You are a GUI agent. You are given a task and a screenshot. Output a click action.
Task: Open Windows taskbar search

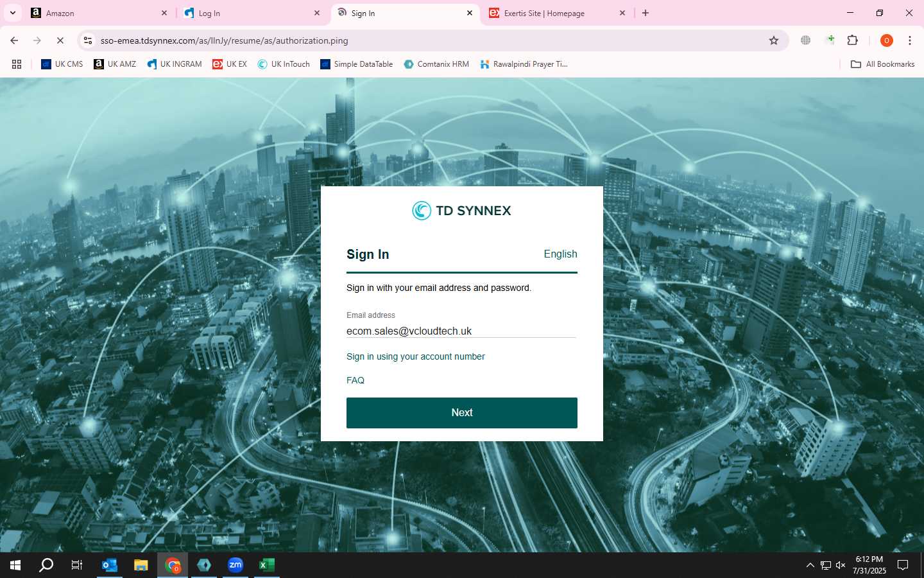click(x=46, y=565)
